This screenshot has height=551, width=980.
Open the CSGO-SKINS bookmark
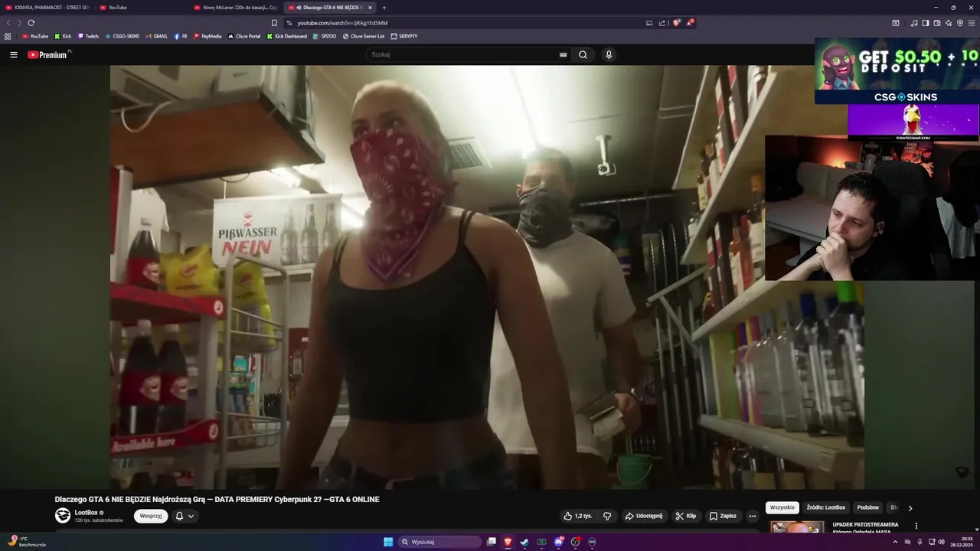point(122,36)
